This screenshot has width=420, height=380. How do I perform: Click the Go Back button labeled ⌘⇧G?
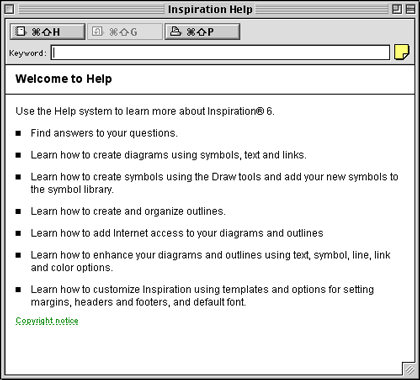125,32
